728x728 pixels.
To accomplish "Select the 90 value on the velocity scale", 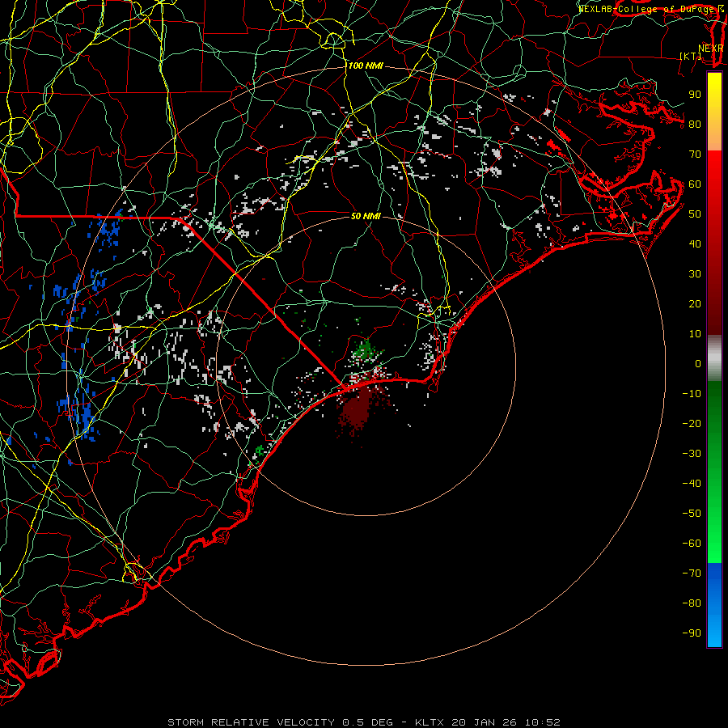I will coord(695,95).
